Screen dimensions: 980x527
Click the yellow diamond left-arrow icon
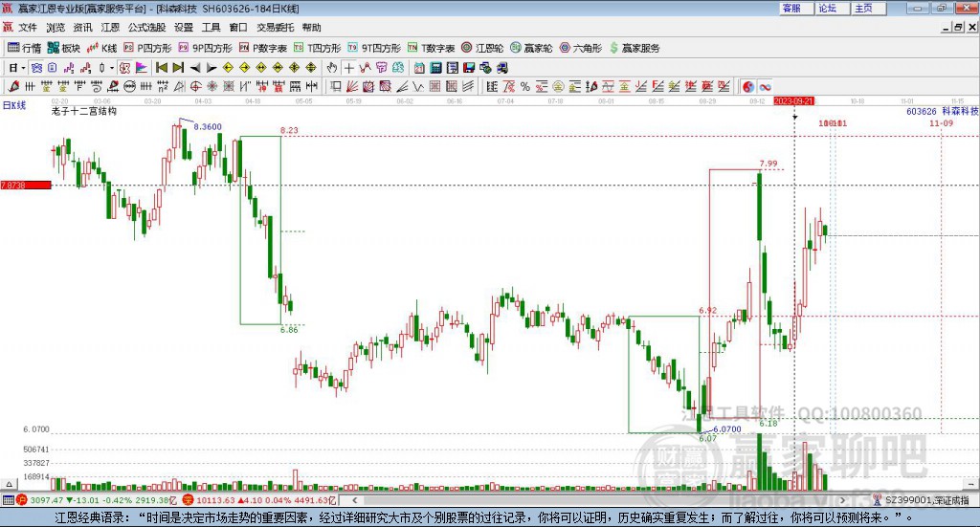[x=228, y=68]
